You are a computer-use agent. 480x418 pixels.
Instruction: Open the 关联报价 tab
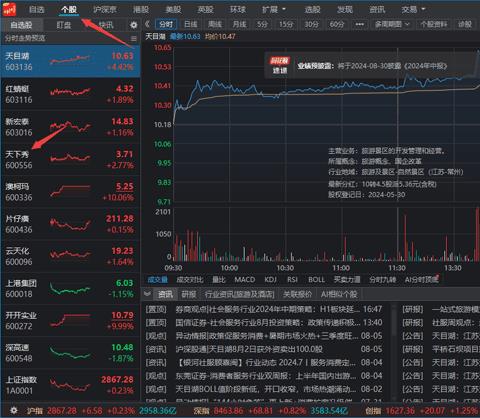pos(297,294)
